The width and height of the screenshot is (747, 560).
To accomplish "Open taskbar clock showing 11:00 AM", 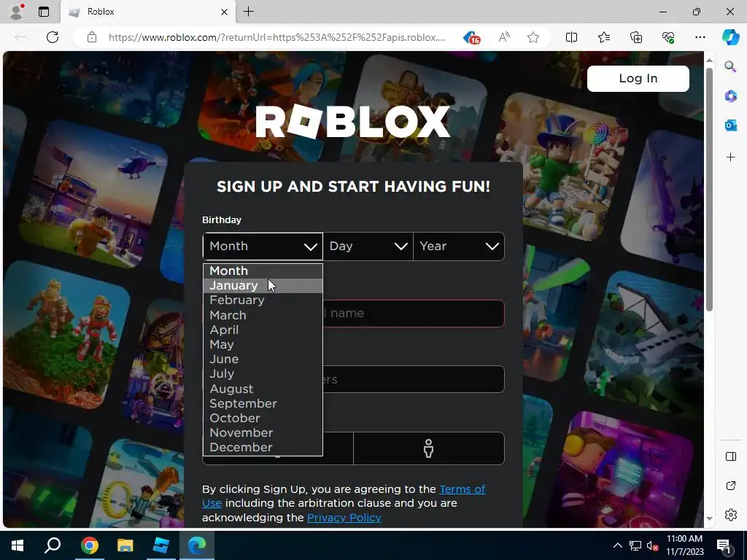I will (x=684, y=545).
